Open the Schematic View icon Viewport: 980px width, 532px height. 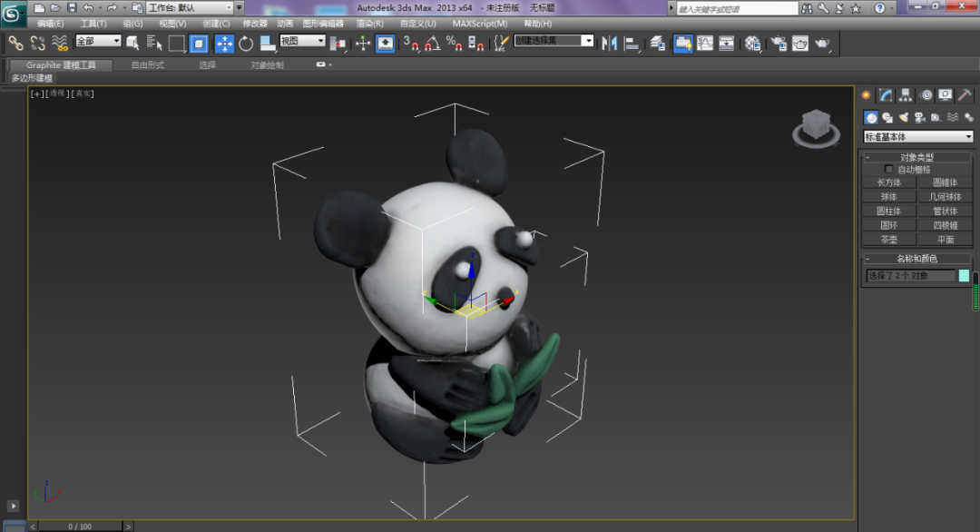[x=726, y=44]
